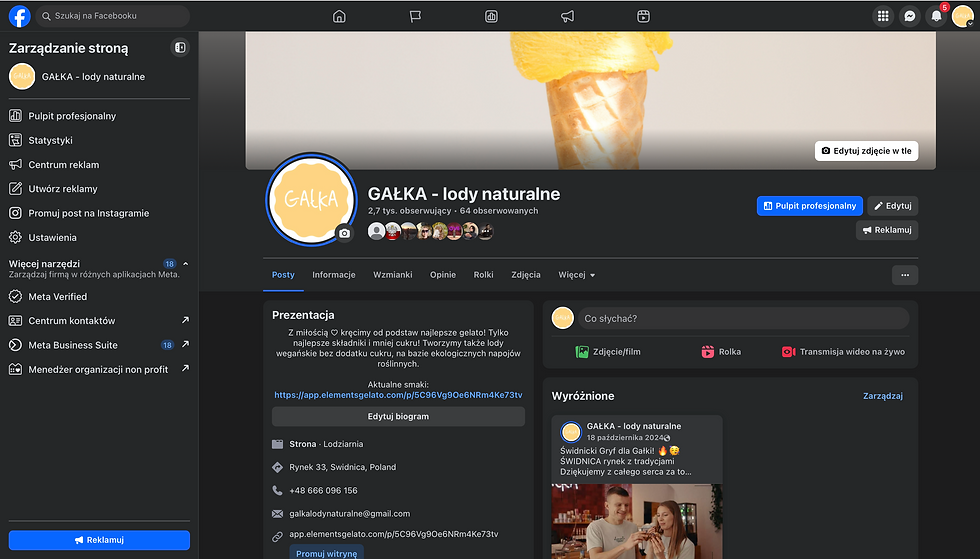The width and height of the screenshot is (980, 559).
Task: Open the website link app.elementsgelato.com row
Action: [394, 535]
